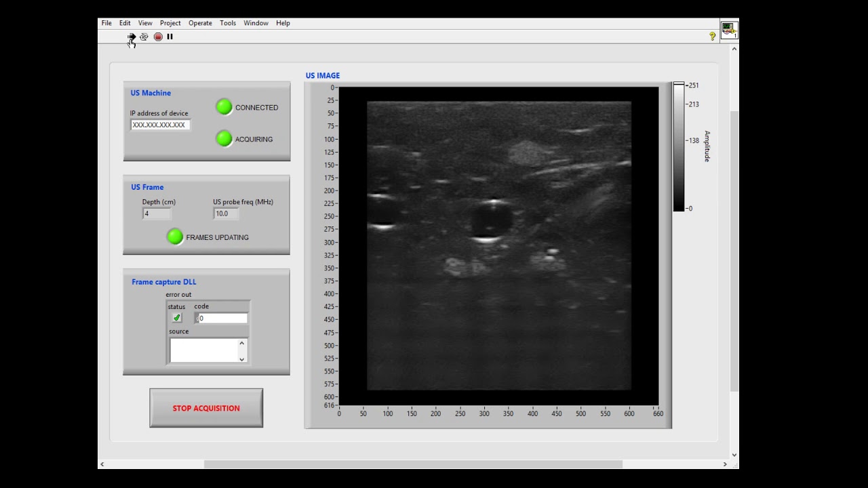Click the US Machine panel title

click(x=151, y=93)
